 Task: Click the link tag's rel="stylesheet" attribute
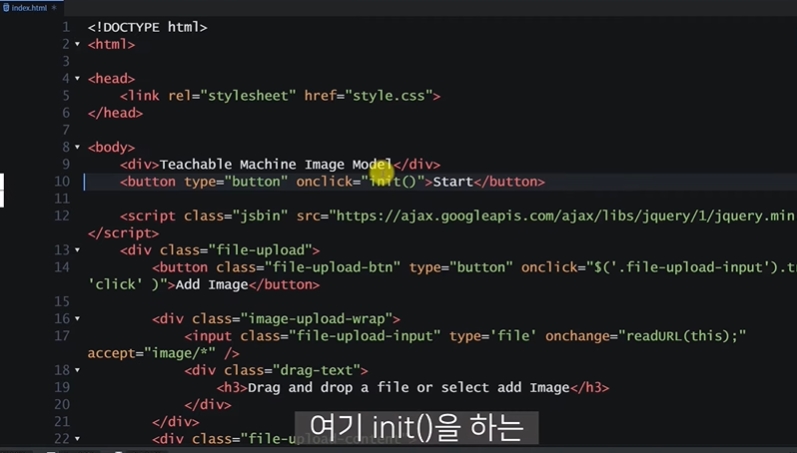[x=232, y=96]
